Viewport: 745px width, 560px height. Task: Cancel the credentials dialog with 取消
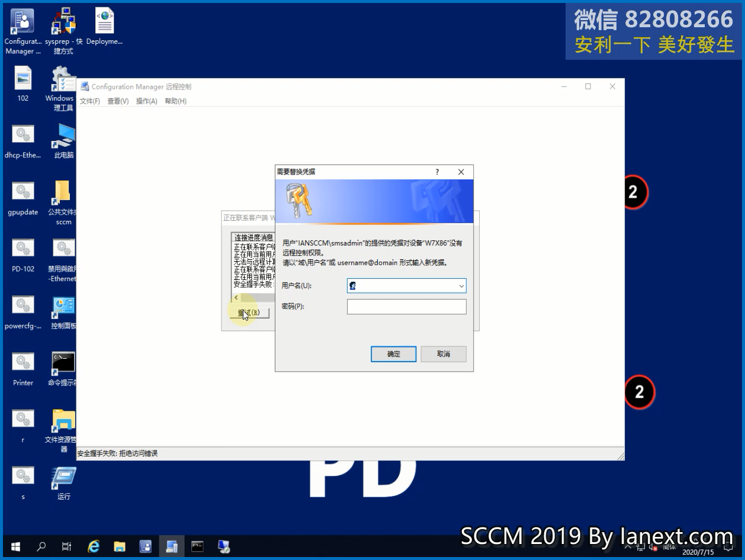pos(444,354)
